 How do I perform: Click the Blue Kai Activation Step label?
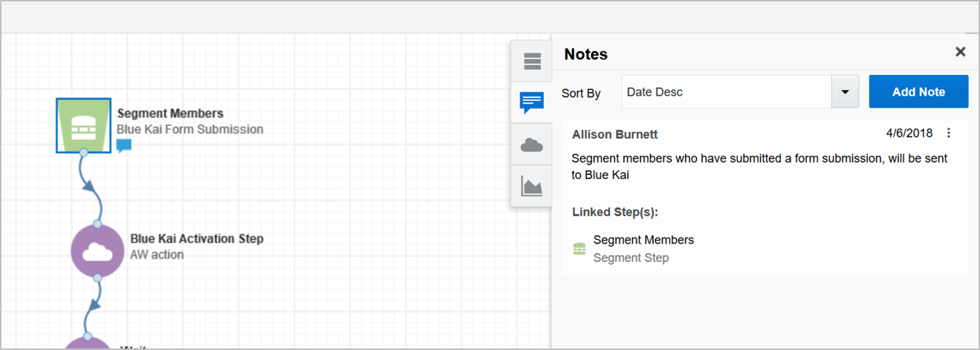tap(197, 239)
